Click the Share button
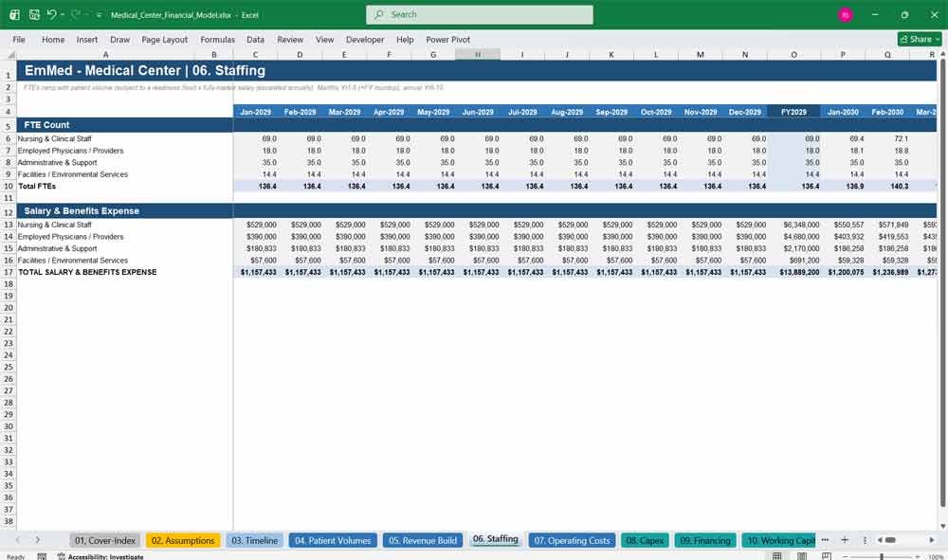Viewport: 948px width, 560px height. point(920,39)
